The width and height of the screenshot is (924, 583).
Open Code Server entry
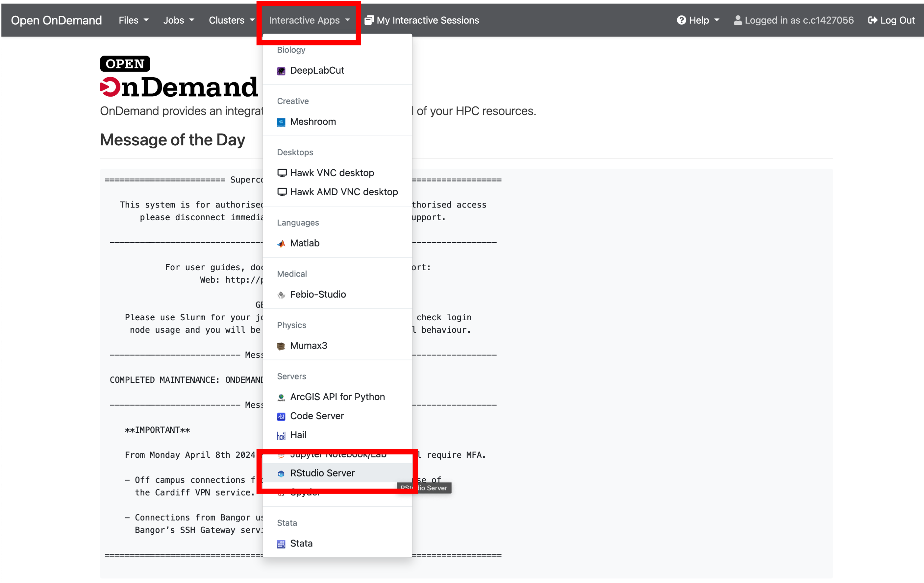[337, 416]
